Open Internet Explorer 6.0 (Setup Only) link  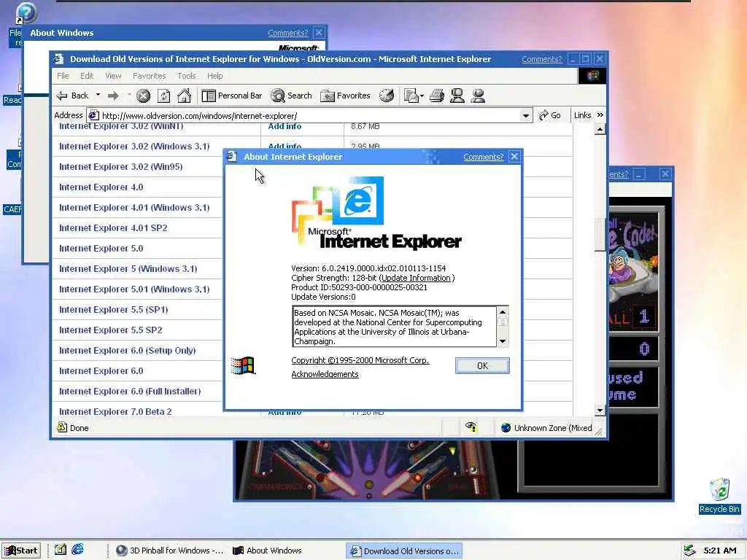click(127, 351)
